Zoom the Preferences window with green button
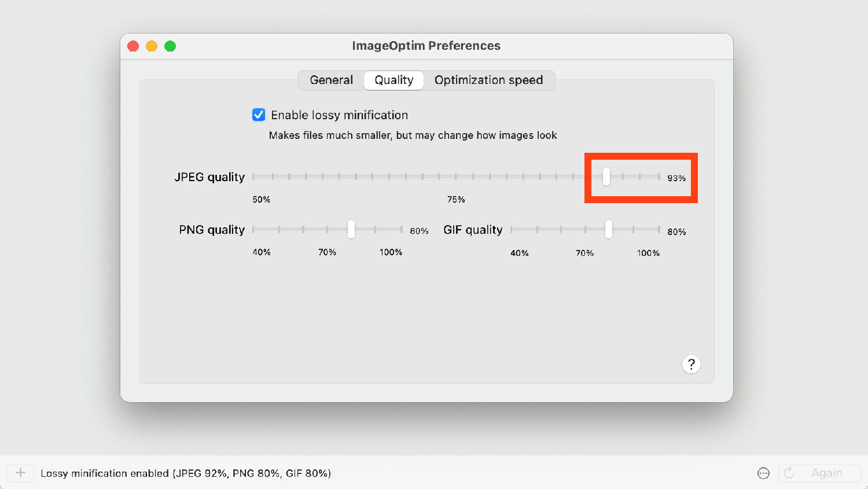This screenshot has height=489, width=868. [x=170, y=46]
